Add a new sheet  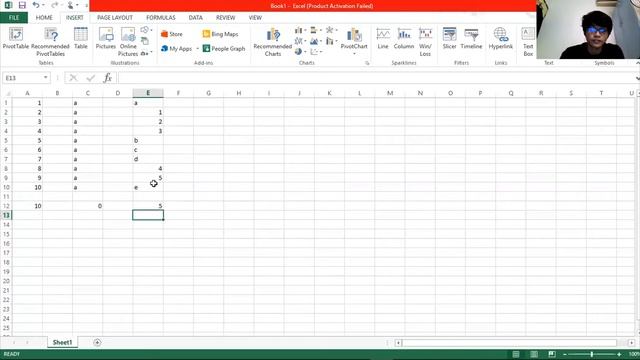(97, 342)
